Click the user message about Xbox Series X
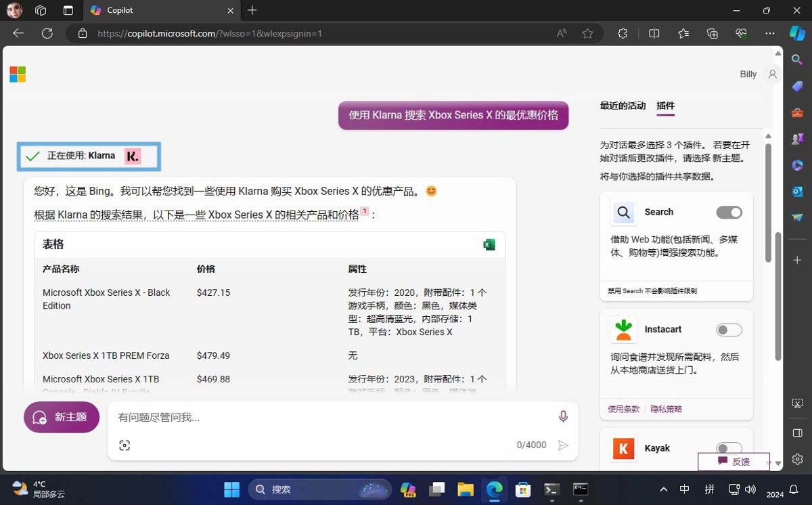Screen dimensions: 812x505 [x=453, y=115]
